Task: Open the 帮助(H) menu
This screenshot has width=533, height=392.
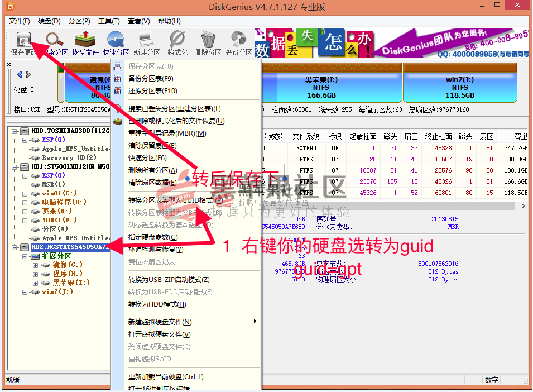Action: coord(169,21)
